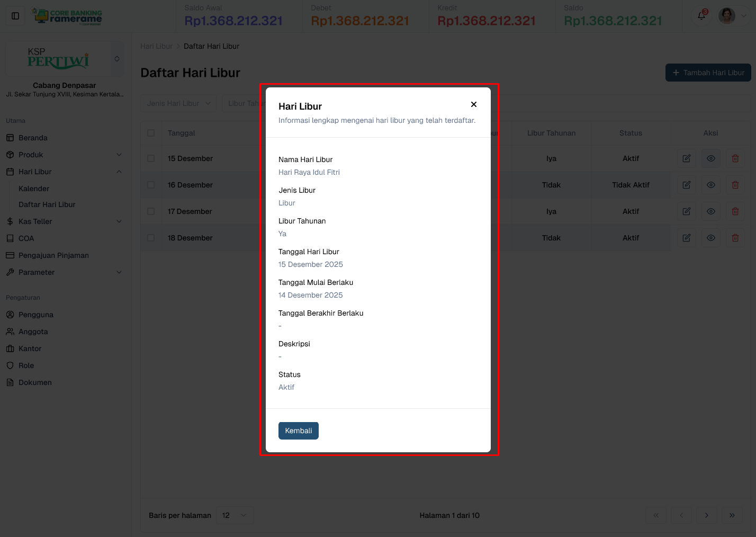756x537 pixels.
Task: Close the Hari Libur dialog
Action: pyautogui.click(x=473, y=104)
